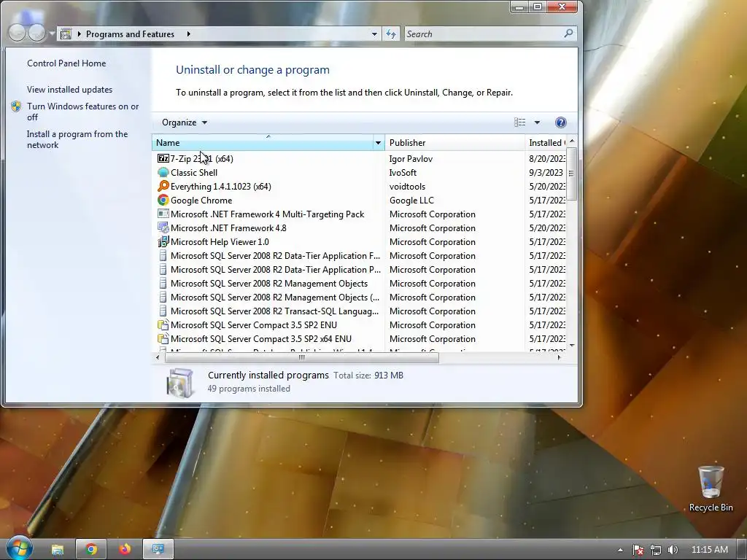Click the Google Chrome icon in program list

[163, 200]
